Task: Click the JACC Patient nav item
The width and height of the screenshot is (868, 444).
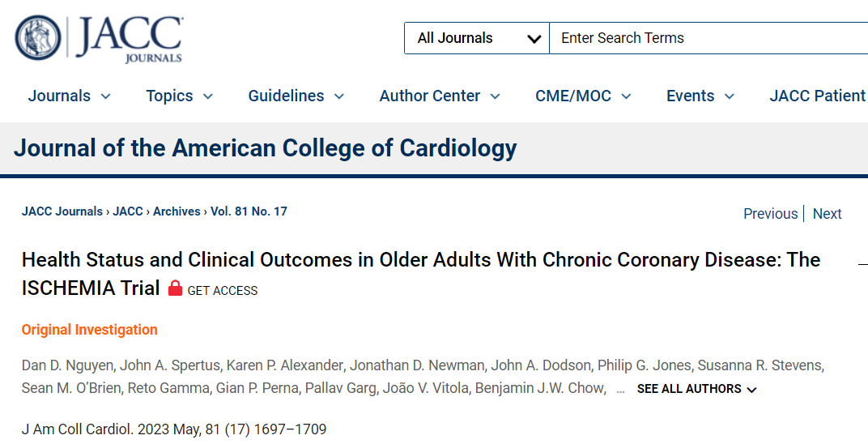Action: point(818,96)
